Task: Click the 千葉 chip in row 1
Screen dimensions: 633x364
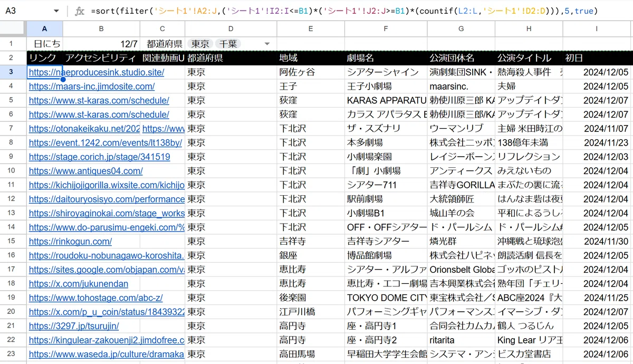Action: 228,44
